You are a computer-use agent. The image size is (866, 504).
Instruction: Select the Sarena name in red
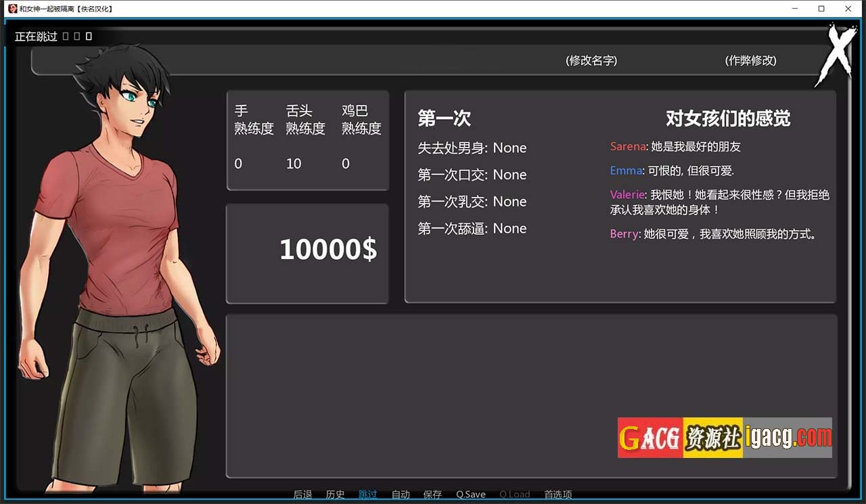point(627,147)
